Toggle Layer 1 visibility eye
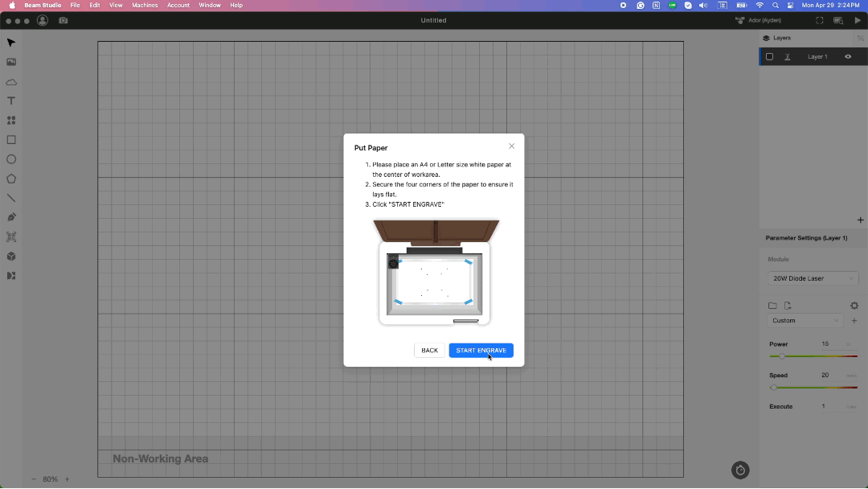This screenshot has width=868, height=489. pos(848,56)
